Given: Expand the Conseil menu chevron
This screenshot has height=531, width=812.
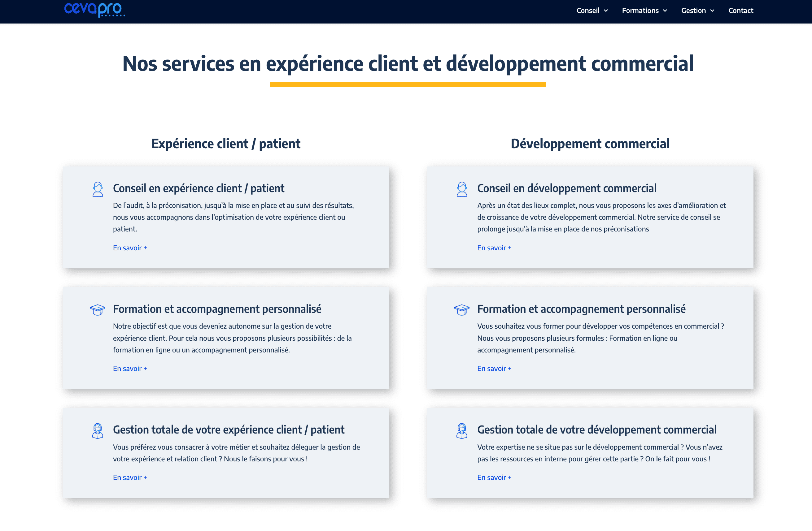Looking at the screenshot, I should click(606, 11).
